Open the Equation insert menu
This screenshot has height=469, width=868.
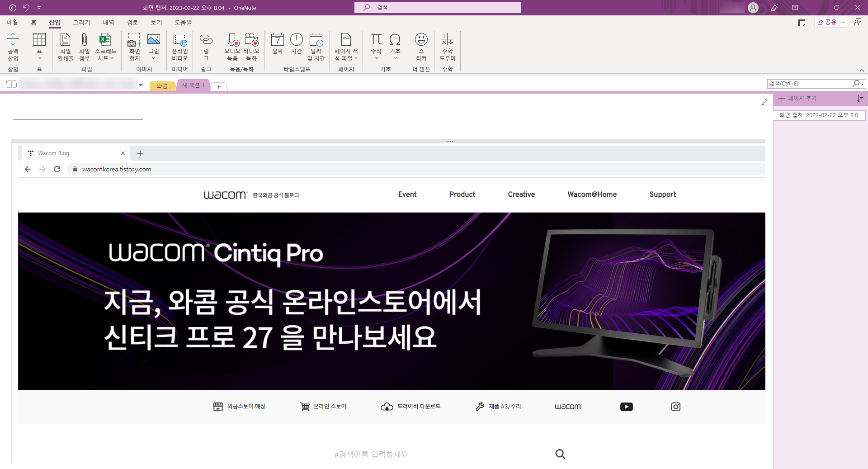[376, 47]
